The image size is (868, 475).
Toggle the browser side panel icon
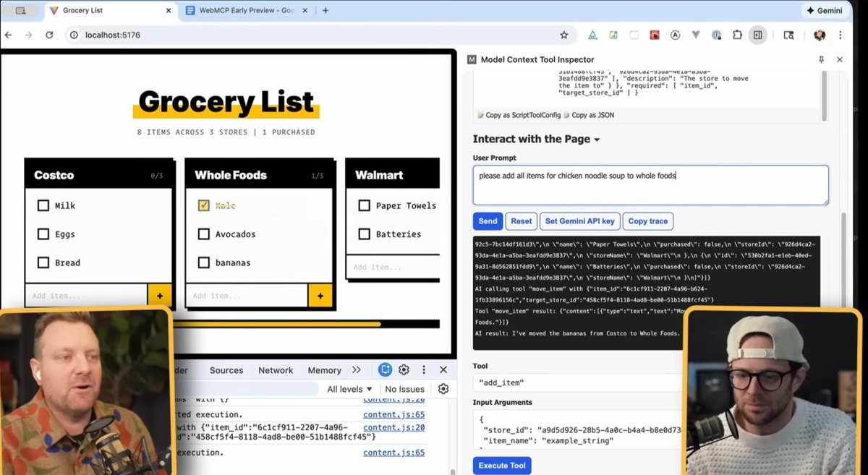[757, 35]
